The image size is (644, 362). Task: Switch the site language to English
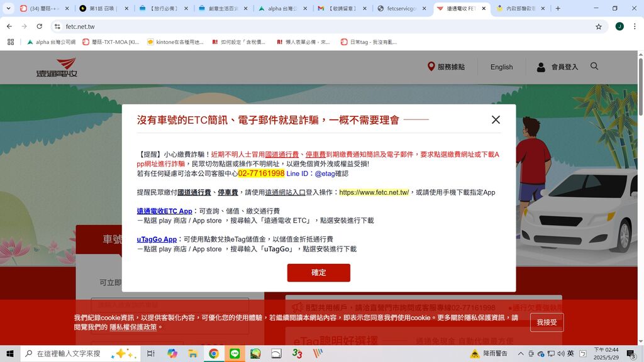click(501, 67)
